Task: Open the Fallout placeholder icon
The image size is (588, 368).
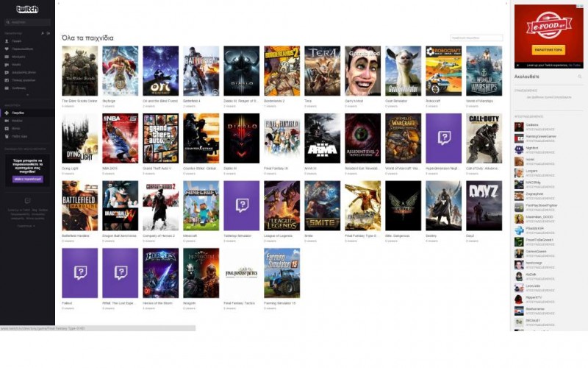Action: (x=79, y=273)
